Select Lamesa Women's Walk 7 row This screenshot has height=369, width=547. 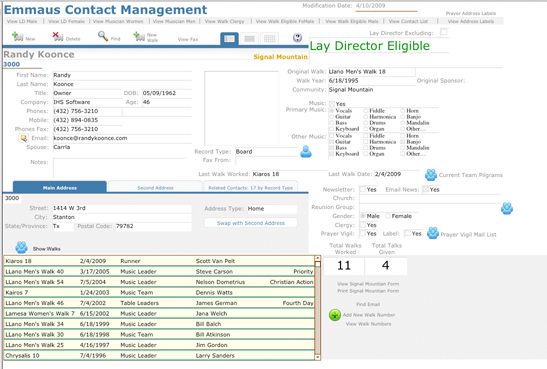click(159, 314)
